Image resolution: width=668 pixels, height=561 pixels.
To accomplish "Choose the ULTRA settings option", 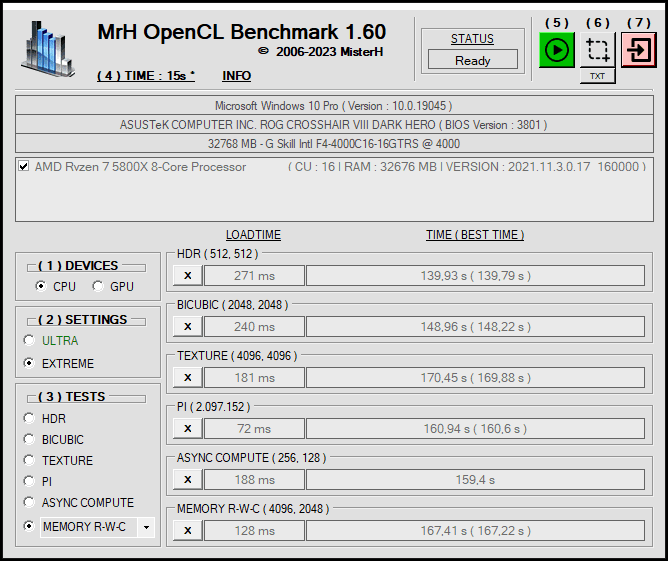I will tap(29, 340).
